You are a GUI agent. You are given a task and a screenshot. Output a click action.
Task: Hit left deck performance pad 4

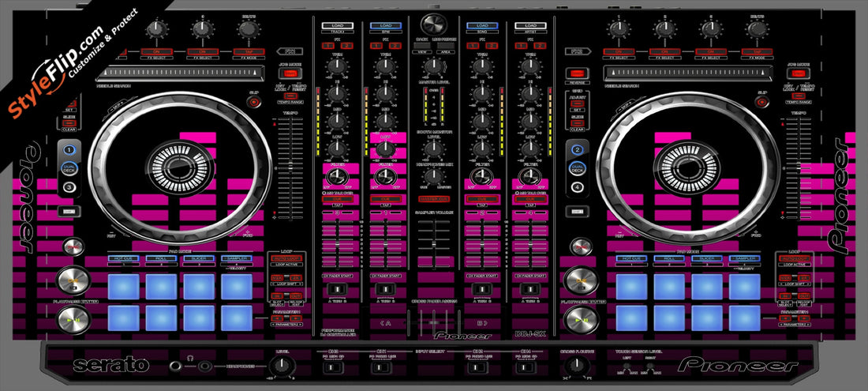pyautogui.click(x=237, y=286)
